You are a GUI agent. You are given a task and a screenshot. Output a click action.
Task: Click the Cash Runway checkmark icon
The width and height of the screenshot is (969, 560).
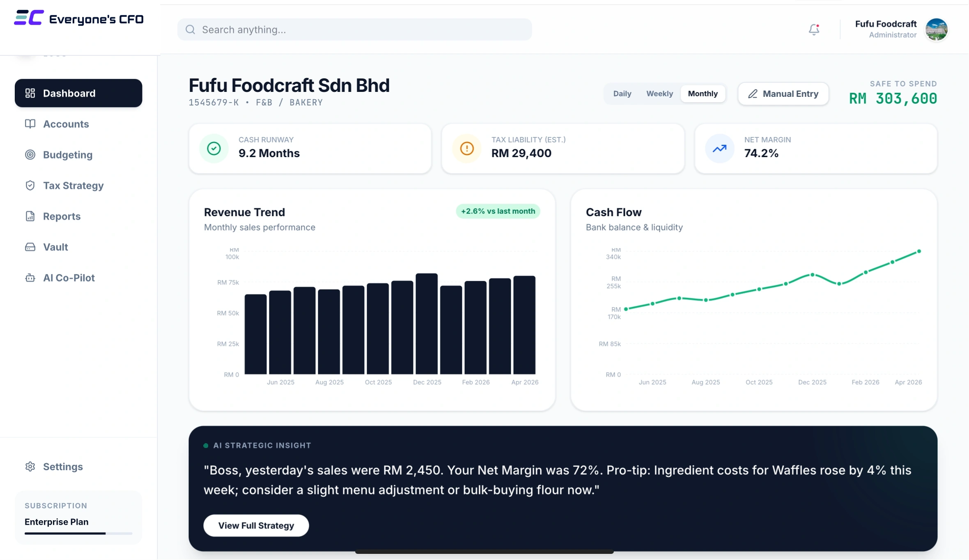click(214, 149)
